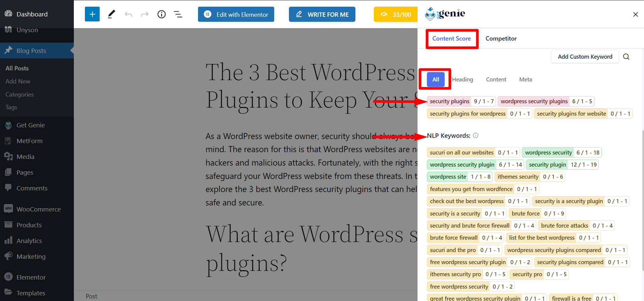Image resolution: width=644 pixels, height=301 pixels.
Task: Click the undo arrow icon
Action: (128, 14)
